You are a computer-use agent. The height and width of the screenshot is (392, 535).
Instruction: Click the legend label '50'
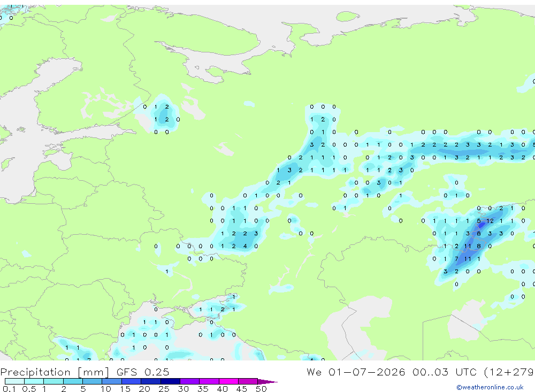tap(261, 389)
